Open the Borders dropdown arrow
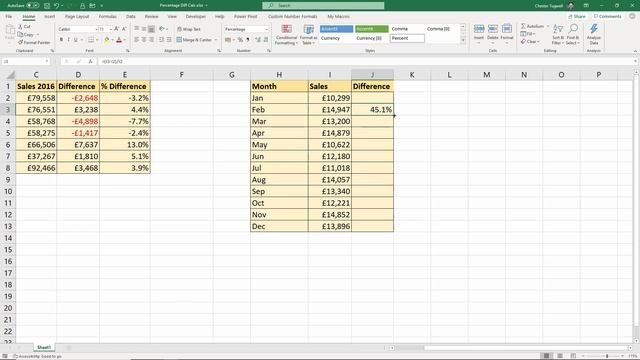The image size is (640, 360). tap(97, 40)
